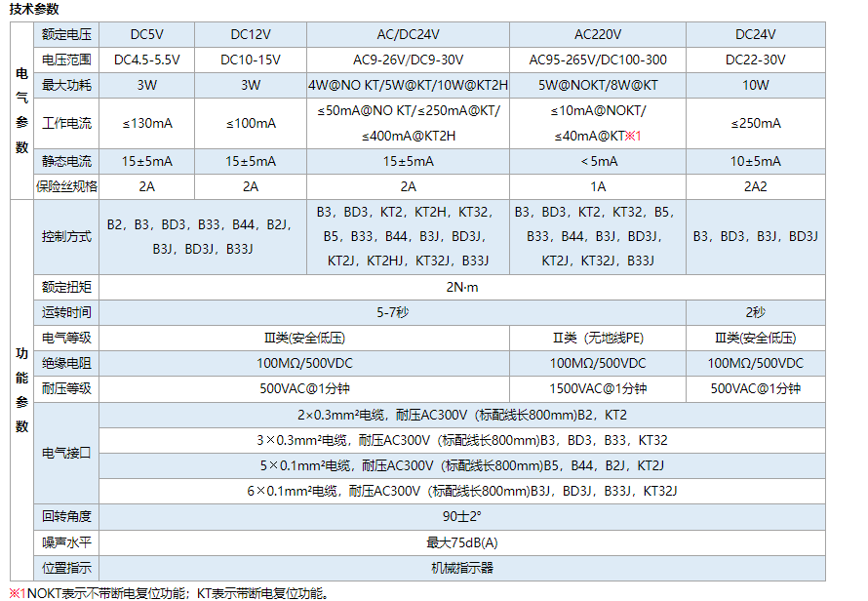The image size is (868, 601).
Task: Click the AC9-26V/DC9-30V cell
Action: pyautogui.click(x=408, y=60)
